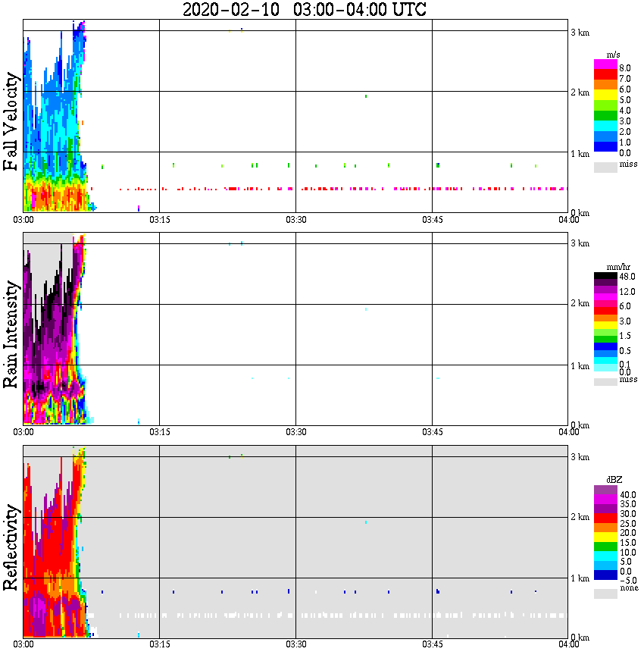
Task: Select the black swatch in the mm/hr legend
Action: pyautogui.click(x=605, y=276)
